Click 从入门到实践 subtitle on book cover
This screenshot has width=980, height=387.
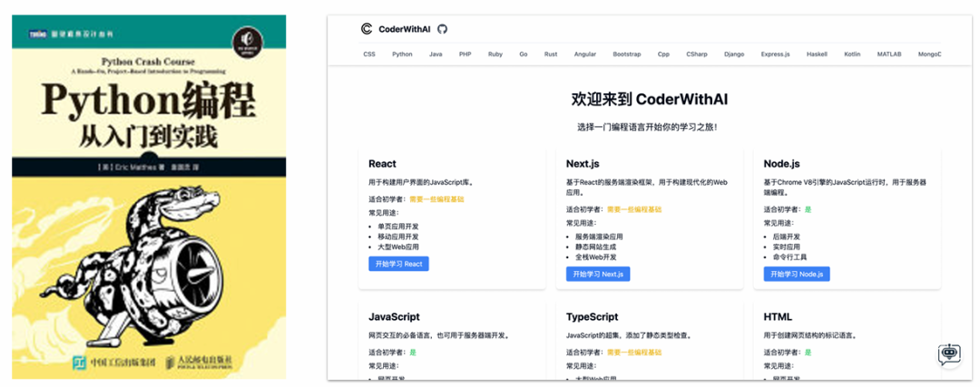(x=148, y=138)
